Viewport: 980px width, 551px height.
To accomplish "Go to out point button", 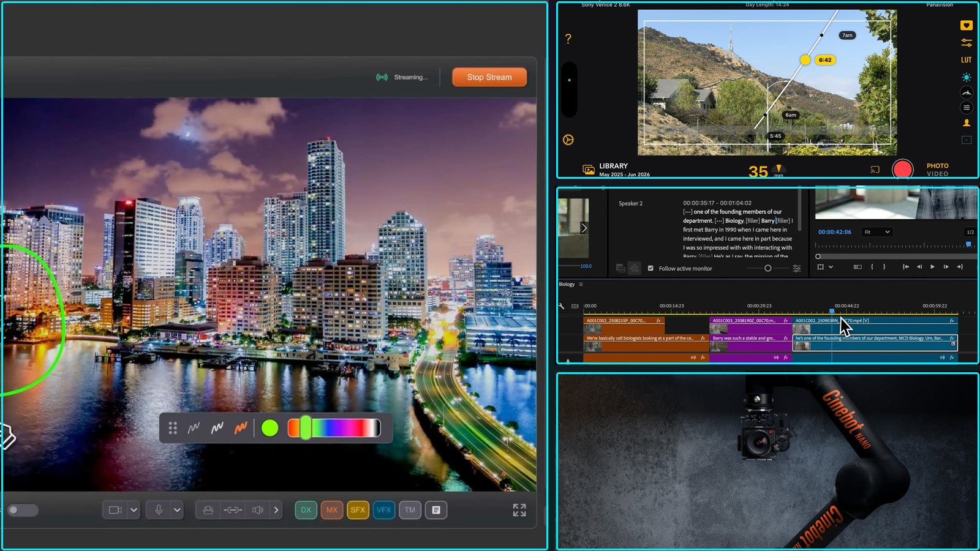I will [x=960, y=267].
